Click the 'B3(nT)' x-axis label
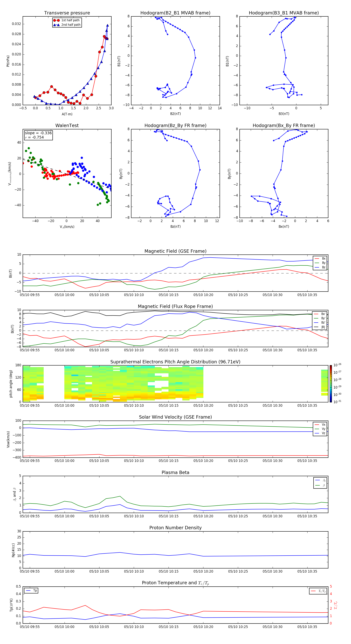This screenshot has height=644, width=351. (284, 114)
